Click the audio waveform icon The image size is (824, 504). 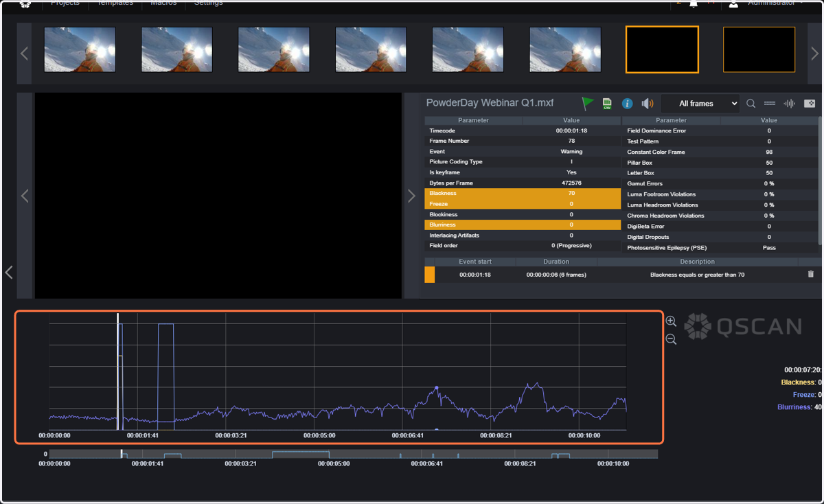790,104
